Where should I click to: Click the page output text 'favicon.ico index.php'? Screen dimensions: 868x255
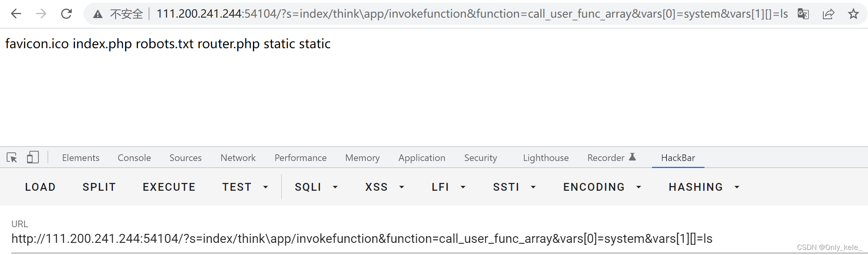69,44
